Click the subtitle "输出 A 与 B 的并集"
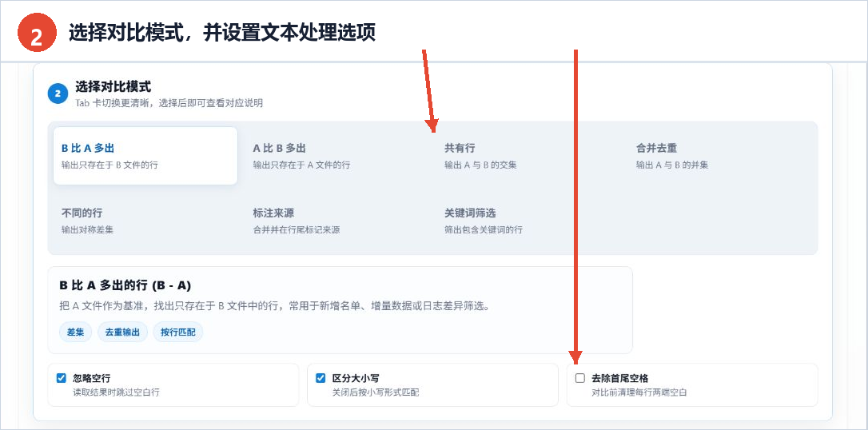 click(672, 165)
